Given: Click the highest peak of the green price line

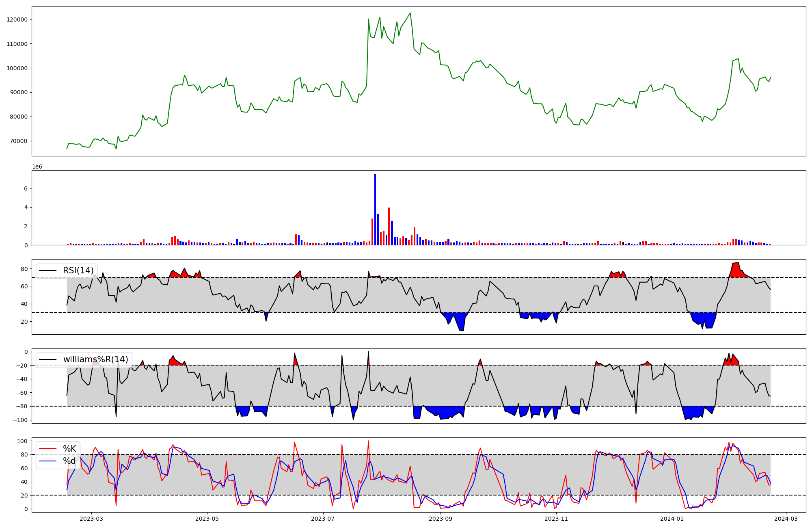Looking at the screenshot, I should point(410,13).
